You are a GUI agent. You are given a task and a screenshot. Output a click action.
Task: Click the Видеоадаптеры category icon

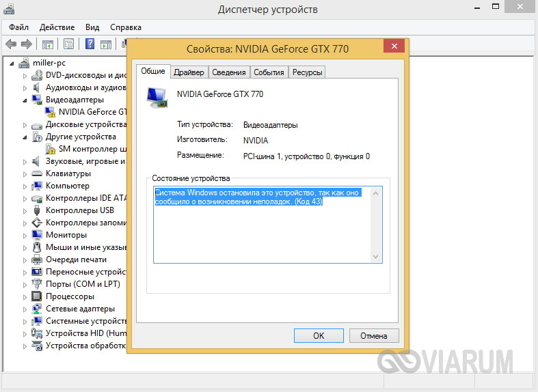37,100
